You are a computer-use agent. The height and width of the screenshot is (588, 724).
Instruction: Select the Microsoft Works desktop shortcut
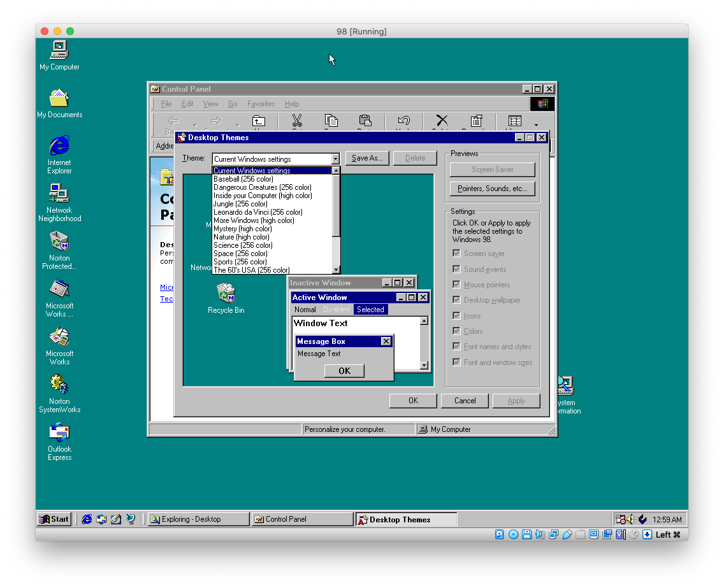[59, 346]
